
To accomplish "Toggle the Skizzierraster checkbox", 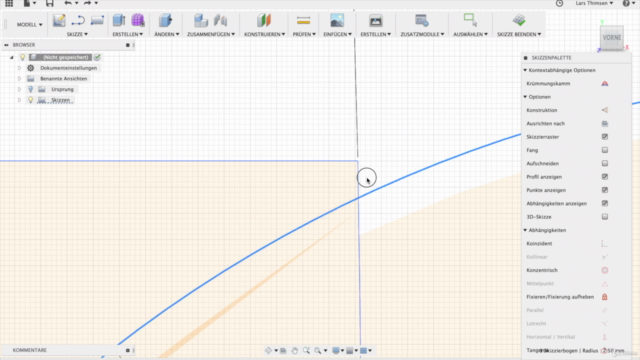I will (605, 137).
